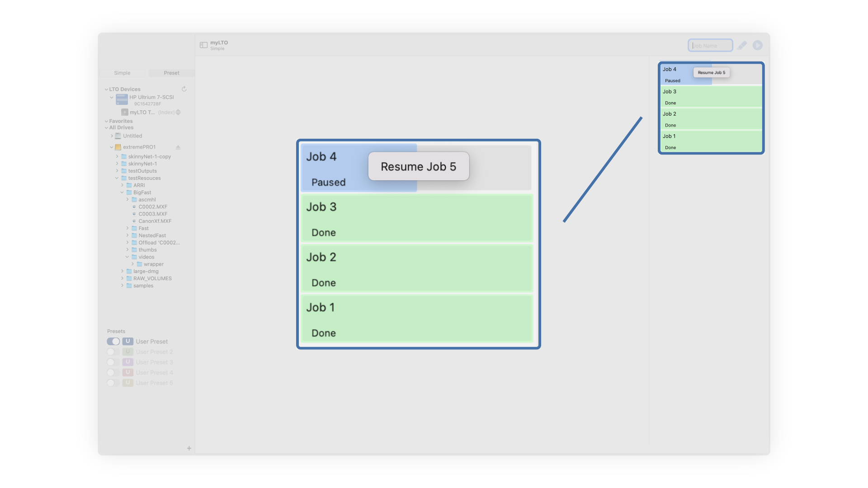Enable the User Preset 2 toggle
The height and width of the screenshot is (488, 868).
point(113,352)
